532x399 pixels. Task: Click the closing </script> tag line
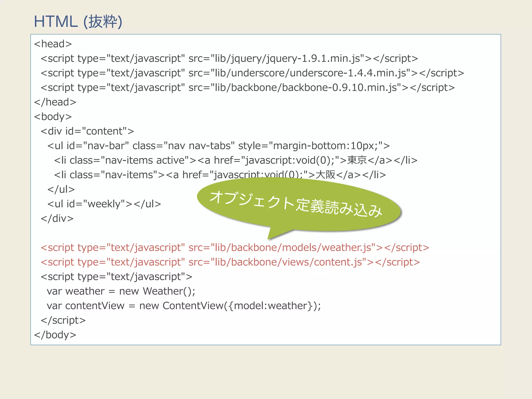click(63, 321)
